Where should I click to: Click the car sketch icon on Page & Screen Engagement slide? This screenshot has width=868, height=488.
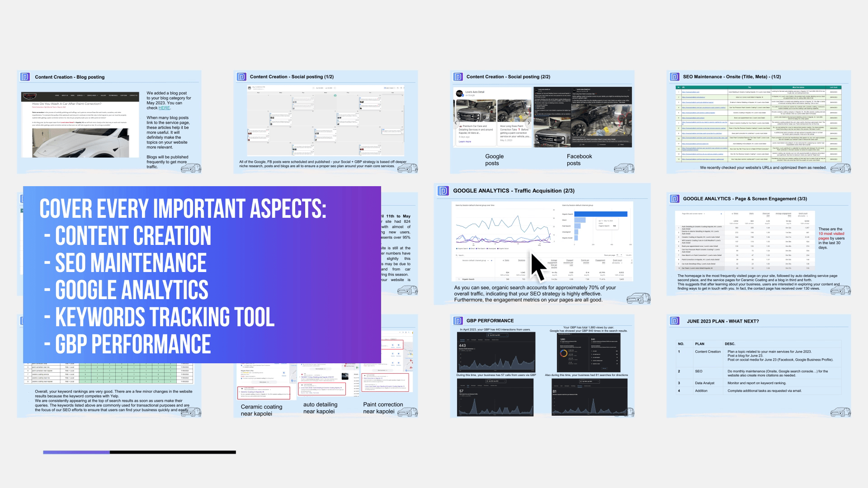click(x=840, y=291)
